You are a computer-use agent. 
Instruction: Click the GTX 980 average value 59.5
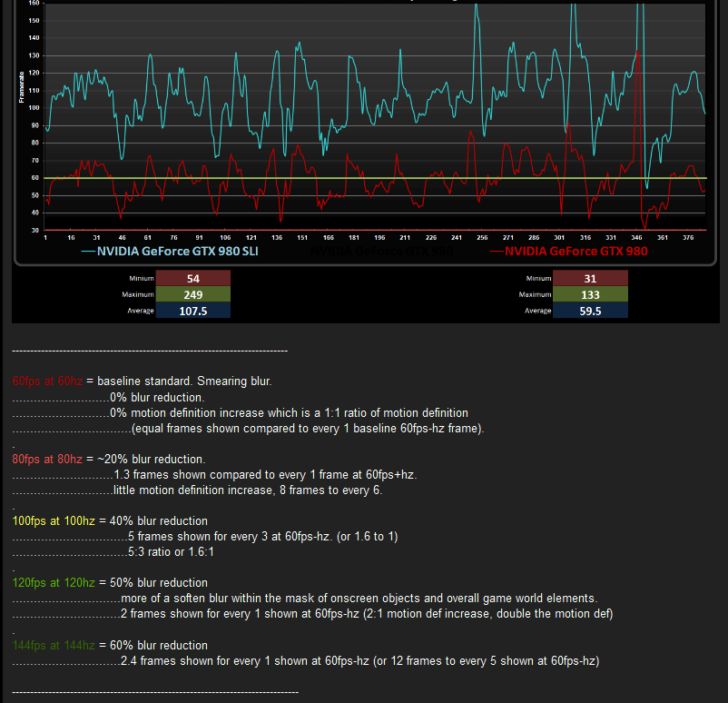(x=590, y=311)
